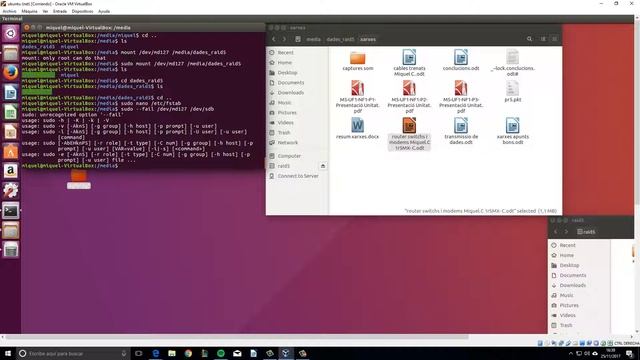Open Ayuda menu in VirtualBox
This screenshot has height=360, width=640.
click(x=104, y=11)
